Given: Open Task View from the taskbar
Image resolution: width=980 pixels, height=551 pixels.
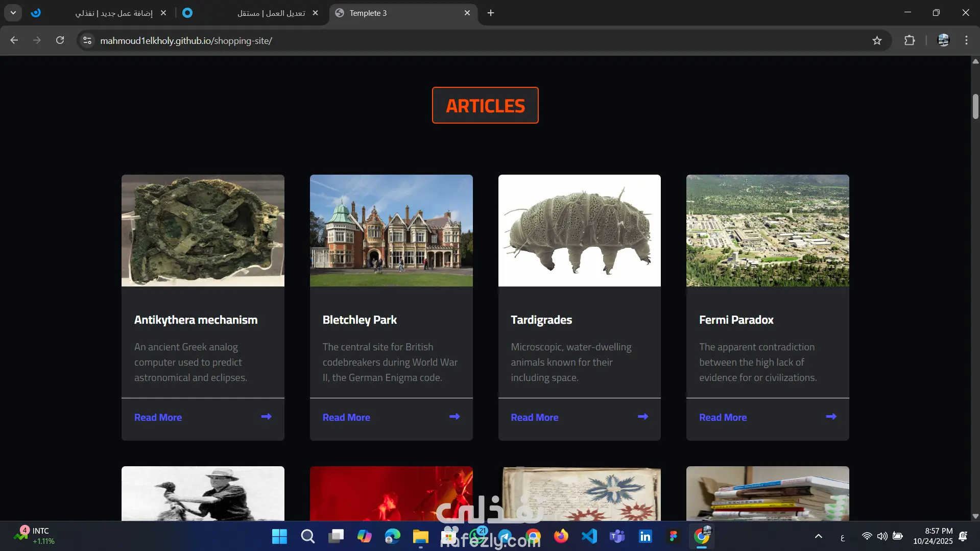Looking at the screenshot, I should tap(336, 536).
